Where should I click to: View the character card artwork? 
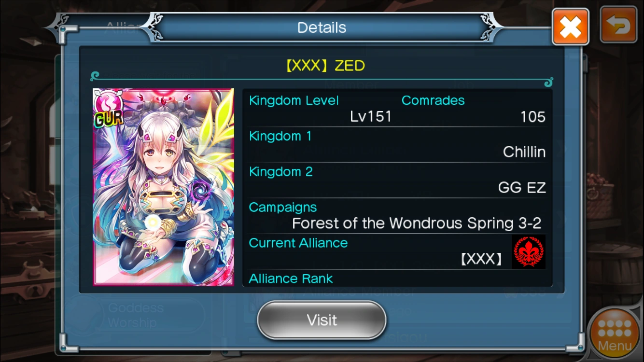164,187
